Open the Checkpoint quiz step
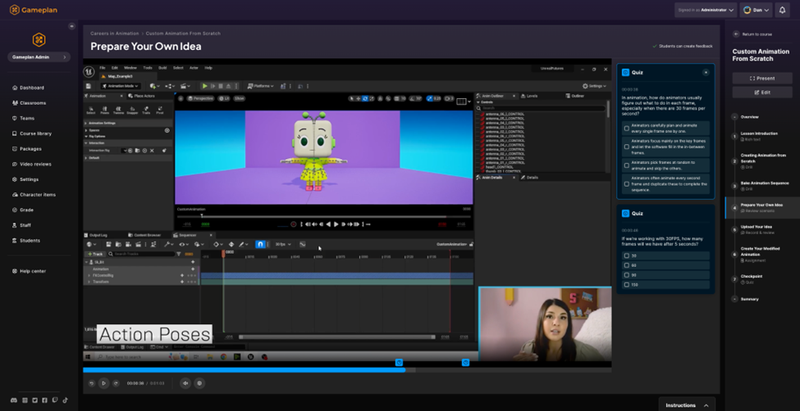Screen dimensions: 800x411 pyautogui.click(x=752, y=279)
